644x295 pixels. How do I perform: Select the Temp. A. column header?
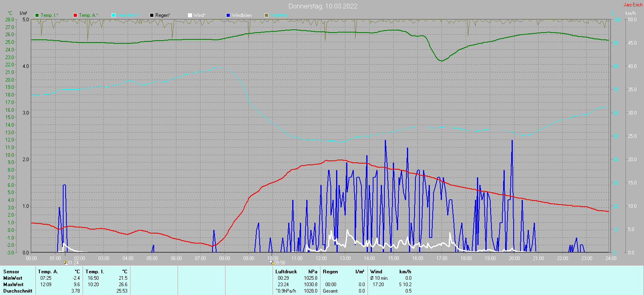coord(48,272)
